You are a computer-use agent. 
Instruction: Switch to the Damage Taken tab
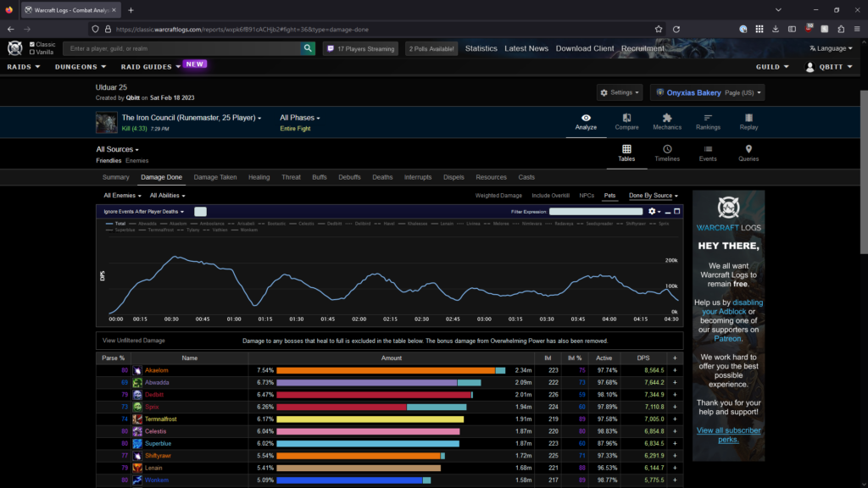(215, 177)
